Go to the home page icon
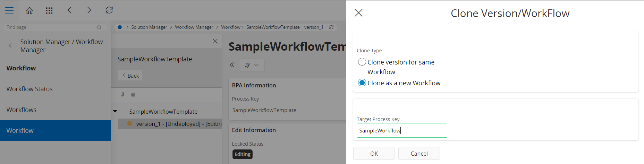 pos(29,11)
